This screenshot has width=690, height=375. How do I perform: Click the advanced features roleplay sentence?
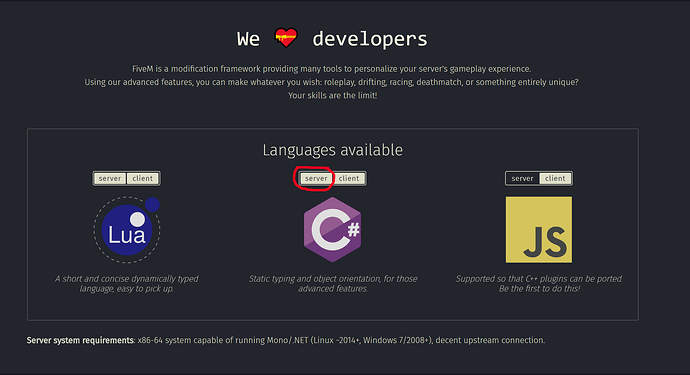(331, 82)
